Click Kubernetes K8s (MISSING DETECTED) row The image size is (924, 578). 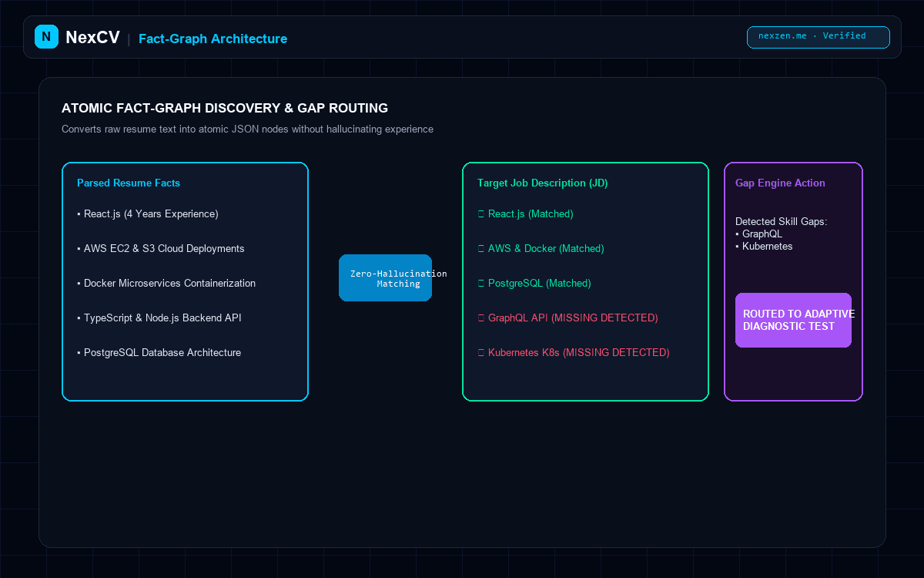click(574, 352)
